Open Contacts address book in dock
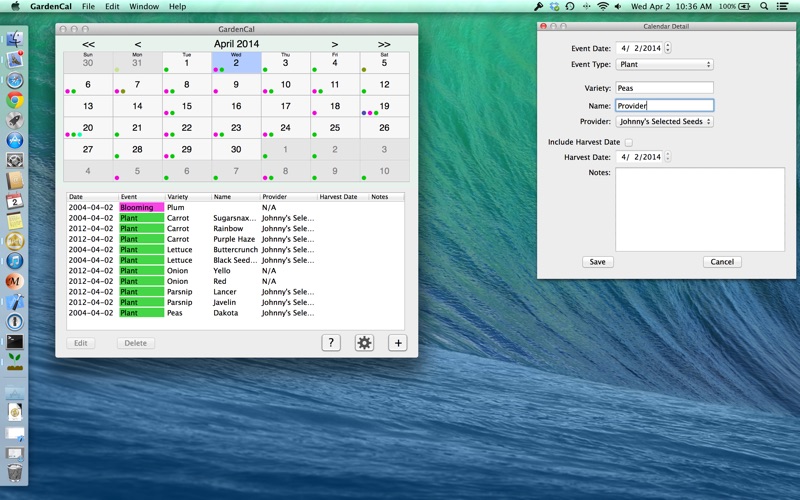Image resolution: width=800 pixels, height=500 pixels. (15, 181)
